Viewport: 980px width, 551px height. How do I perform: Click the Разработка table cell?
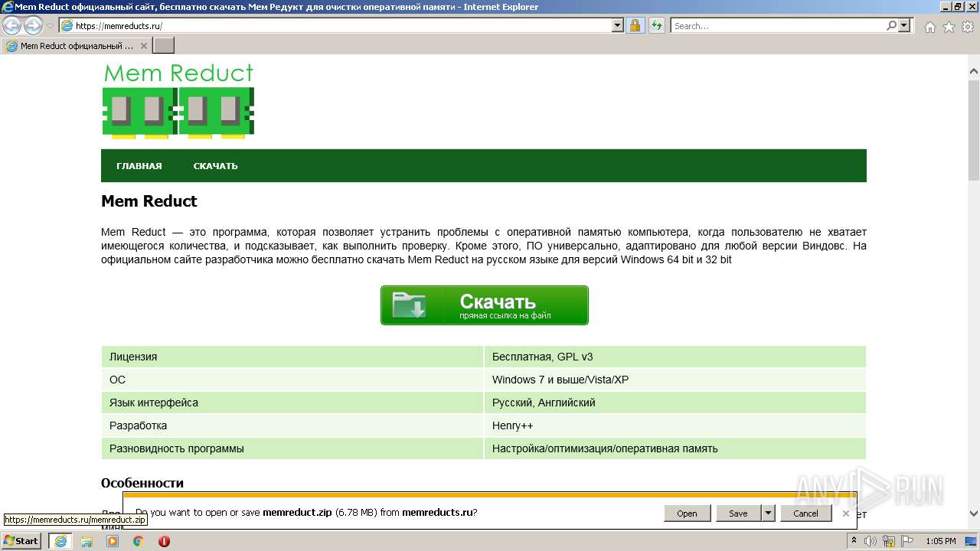(x=292, y=425)
